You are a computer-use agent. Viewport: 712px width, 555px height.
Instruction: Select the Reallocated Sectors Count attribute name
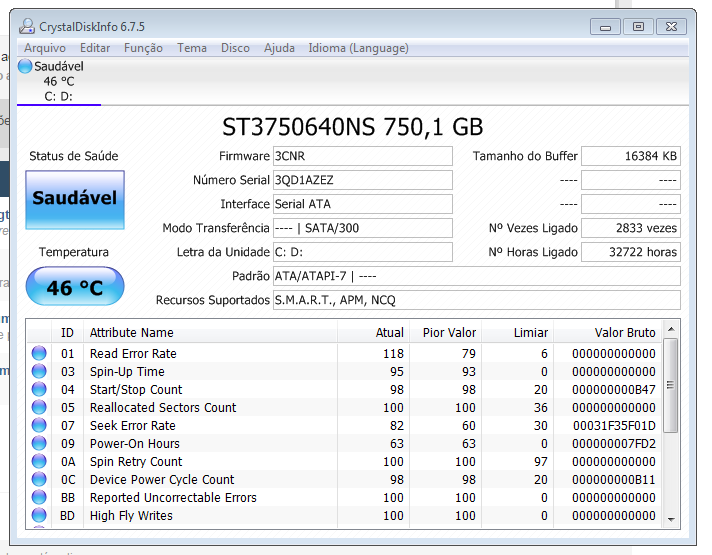[x=163, y=407]
